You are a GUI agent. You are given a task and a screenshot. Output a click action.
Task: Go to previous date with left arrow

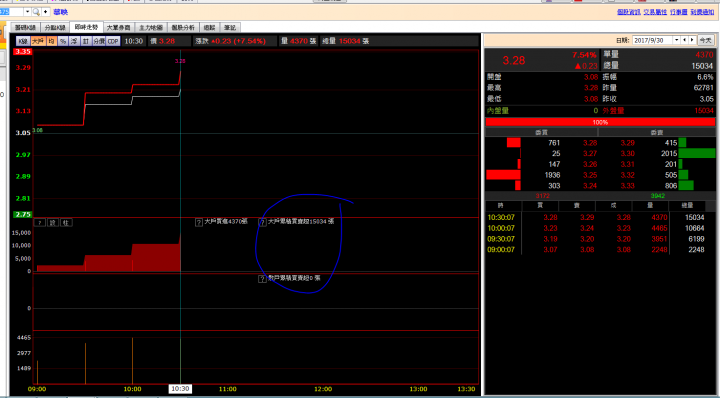pos(685,40)
